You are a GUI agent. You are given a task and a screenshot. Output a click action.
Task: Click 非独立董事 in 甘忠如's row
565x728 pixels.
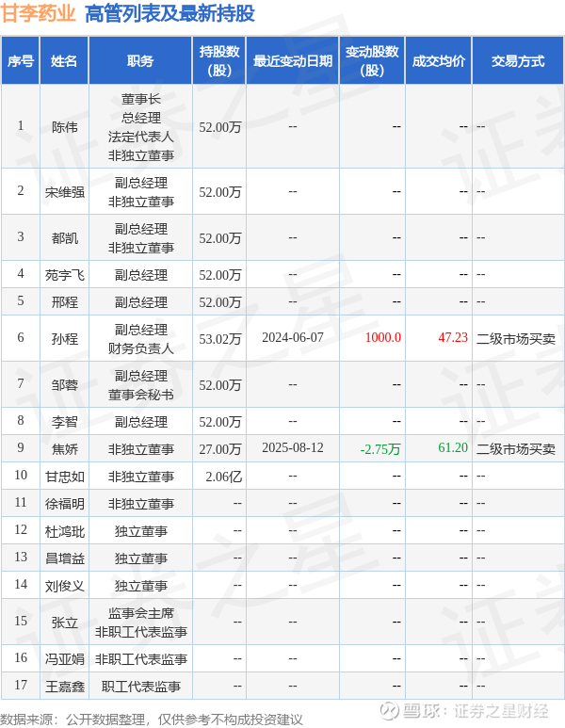[x=140, y=477]
